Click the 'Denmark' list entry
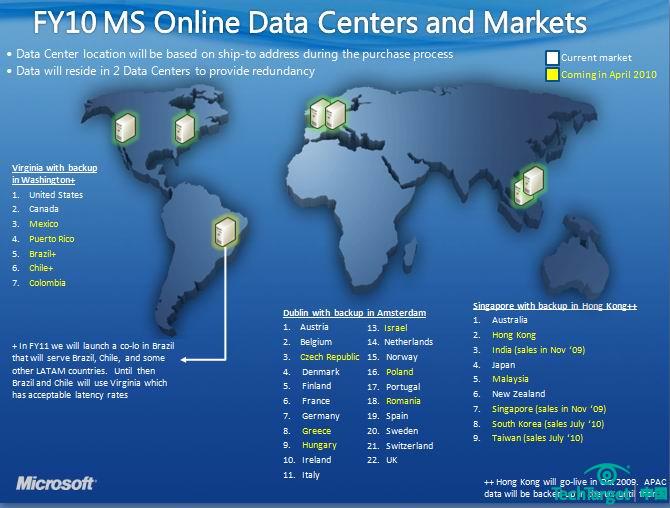Image resolution: width=670 pixels, height=508 pixels. point(320,372)
